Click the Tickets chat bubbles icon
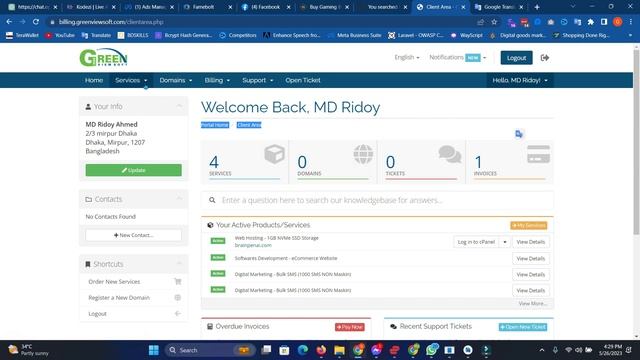The image size is (640, 360). [450, 154]
